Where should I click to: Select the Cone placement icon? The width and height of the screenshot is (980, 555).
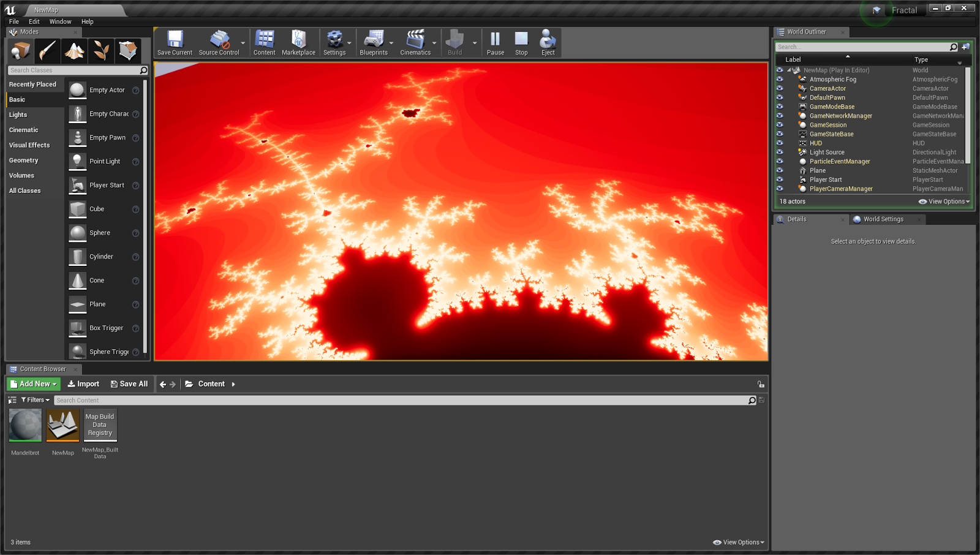point(78,281)
